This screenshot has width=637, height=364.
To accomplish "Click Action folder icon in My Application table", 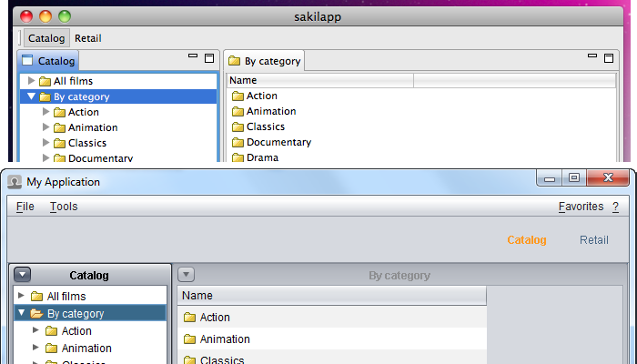I will (189, 317).
